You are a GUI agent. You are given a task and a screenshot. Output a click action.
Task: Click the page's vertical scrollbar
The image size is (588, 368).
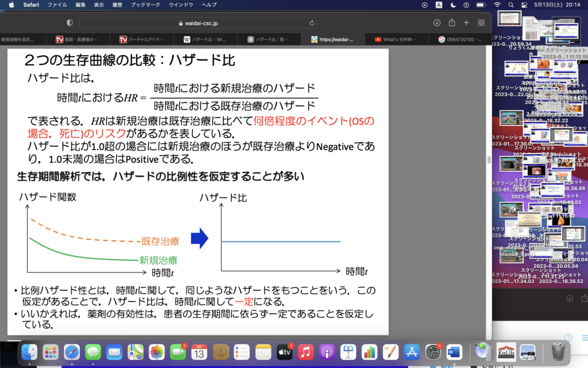pos(489,161)
